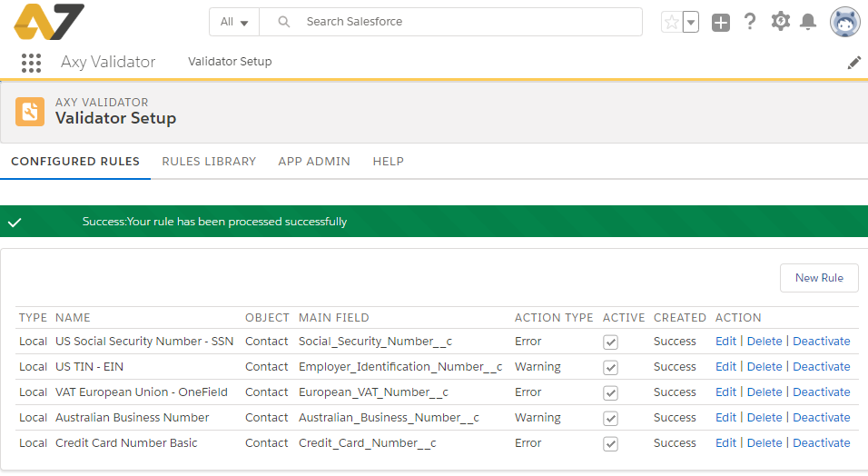Edit the Australian Business Number rule
Image resolution: width=868 pixels, height=476 pixels.
(x=725, y=418)
